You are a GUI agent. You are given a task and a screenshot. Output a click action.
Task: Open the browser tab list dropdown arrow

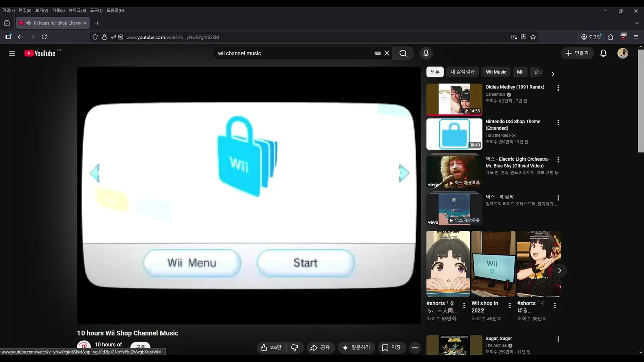pos(637,23)
